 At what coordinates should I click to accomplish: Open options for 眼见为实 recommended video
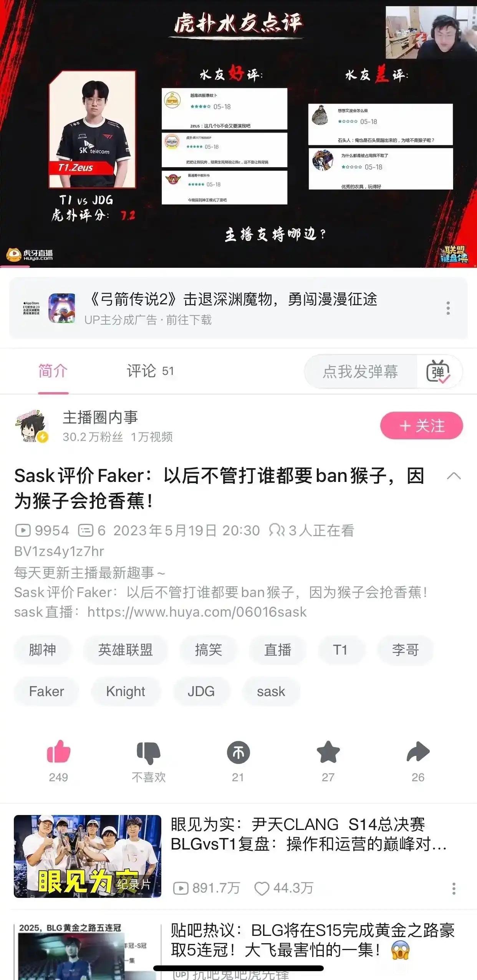[454, 888]
